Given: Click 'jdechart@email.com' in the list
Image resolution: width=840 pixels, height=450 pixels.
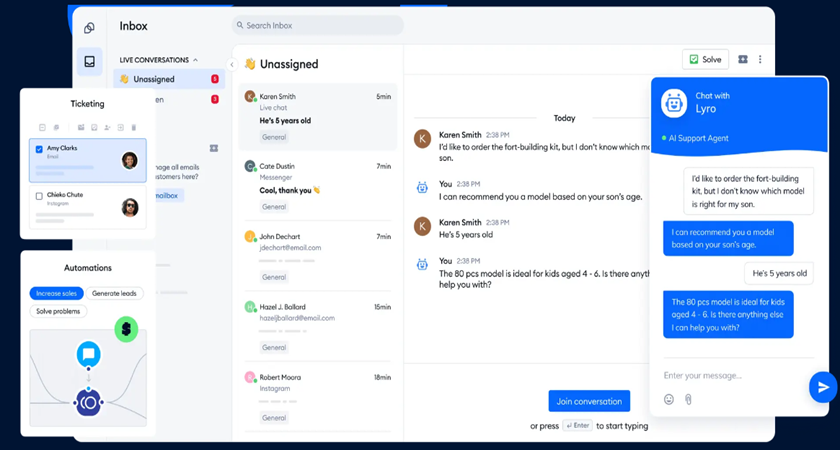Looking at the screenshot, I should tap(290, 248).
